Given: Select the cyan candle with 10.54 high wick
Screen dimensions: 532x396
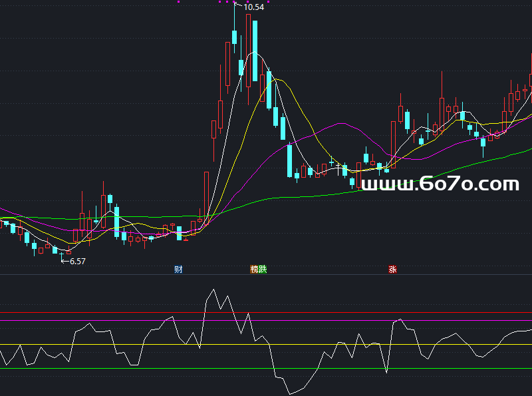Looking at the screenshot, I should coord(234,39).
